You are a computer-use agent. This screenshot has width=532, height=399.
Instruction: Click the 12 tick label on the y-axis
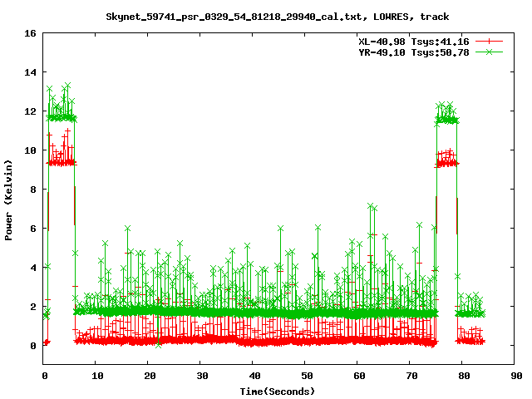29,111
